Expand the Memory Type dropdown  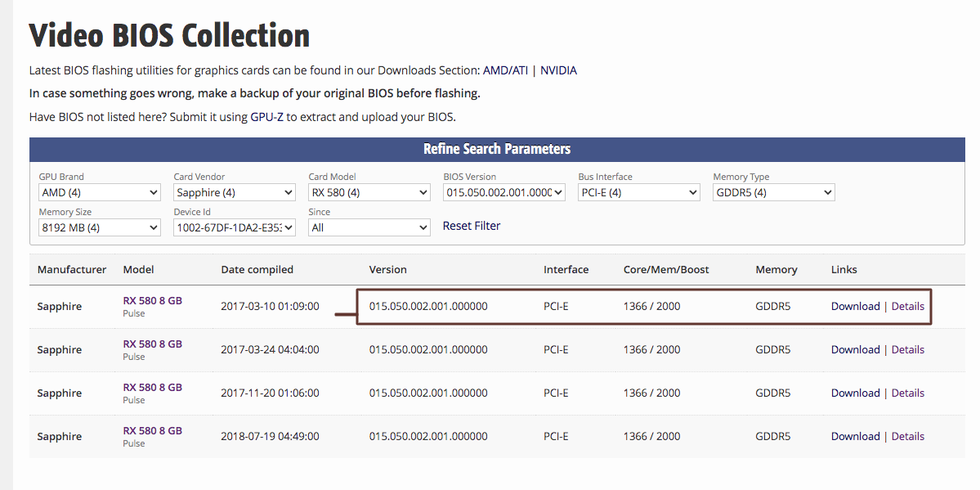pyautogui.click(x=773, y=192)
